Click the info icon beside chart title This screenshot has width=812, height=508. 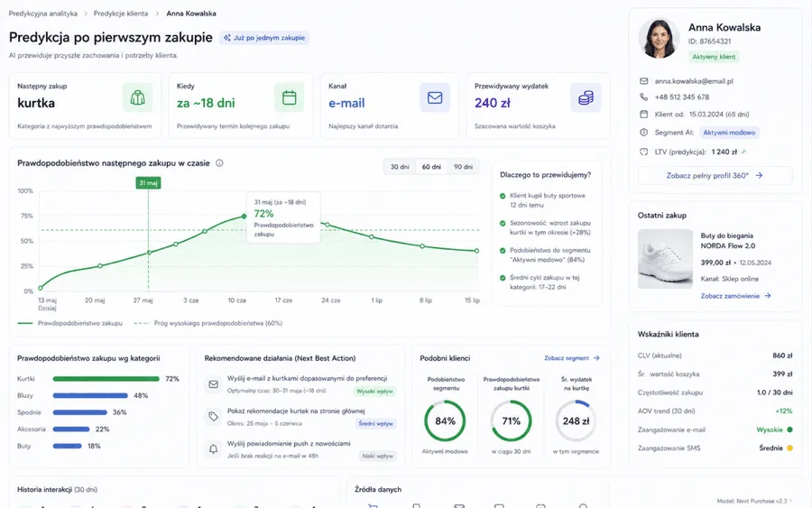pyautogui.click(x=219, y=163)
